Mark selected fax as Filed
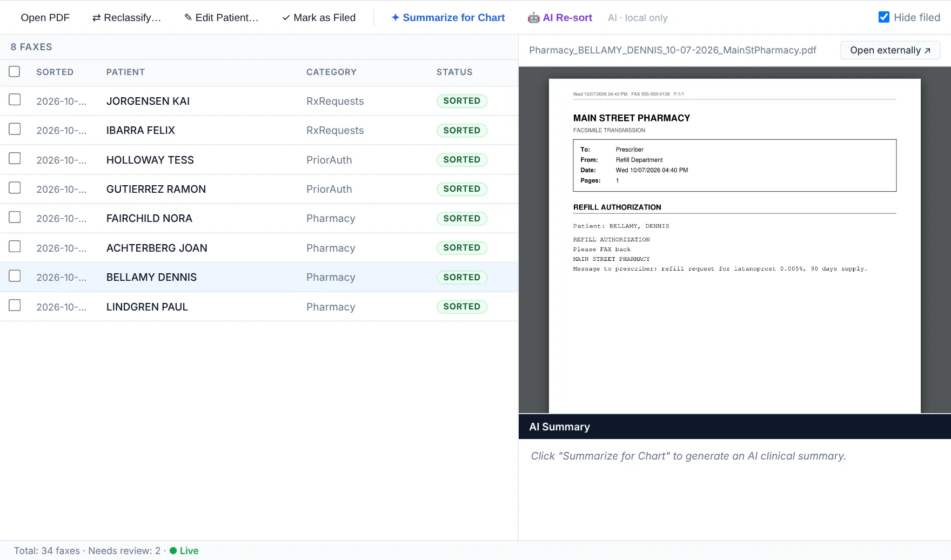Screen dimensions: 951x560 click(319, 17)
